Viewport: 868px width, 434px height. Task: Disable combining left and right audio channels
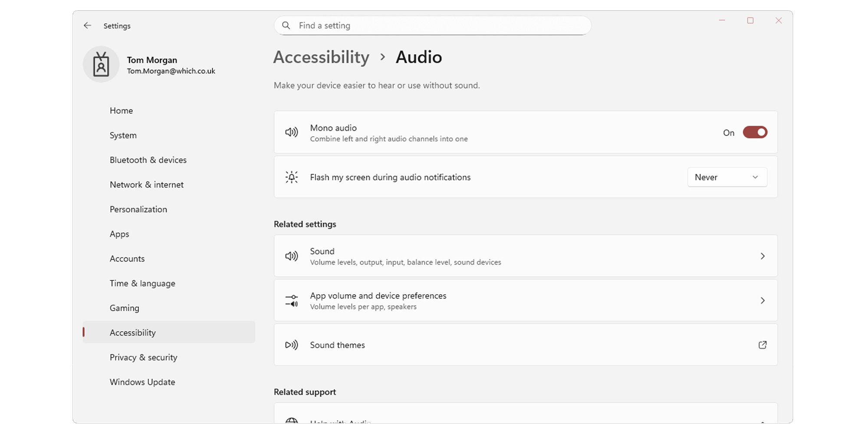[755, 132]
